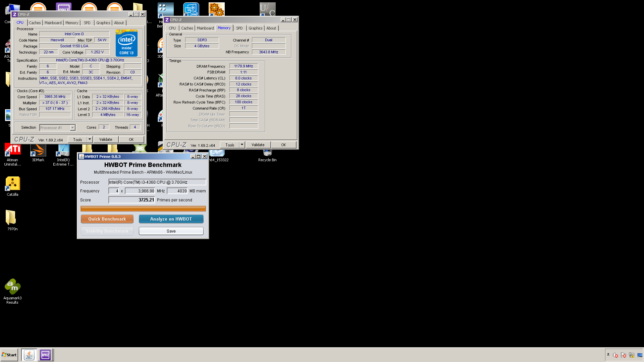Switch to About tab in left CPU-Z window

click(119, 23)
